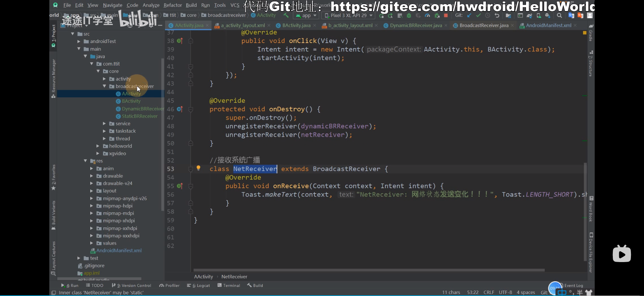Expand the layout folder under res
The image size is (644, 296).
tap(91, 191)
